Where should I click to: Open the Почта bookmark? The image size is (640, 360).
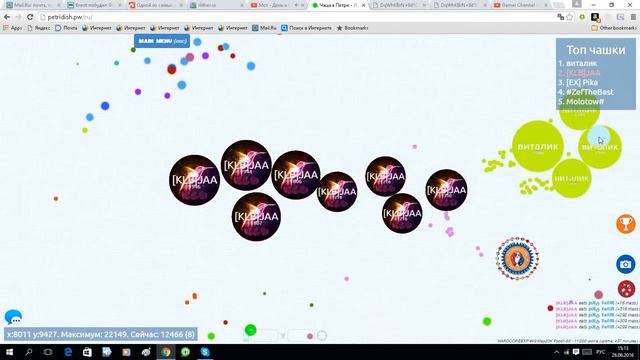66,28
